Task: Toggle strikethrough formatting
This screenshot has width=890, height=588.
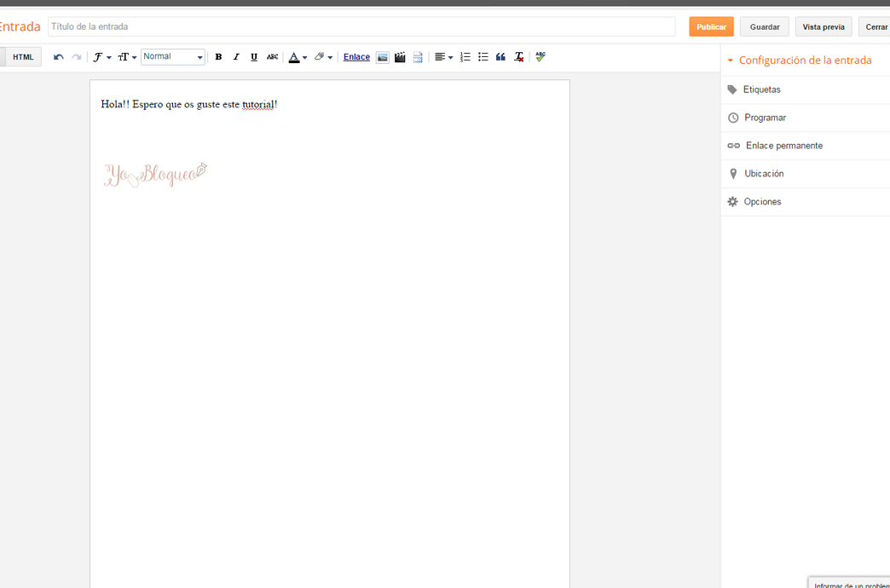Action: (273, 57)
